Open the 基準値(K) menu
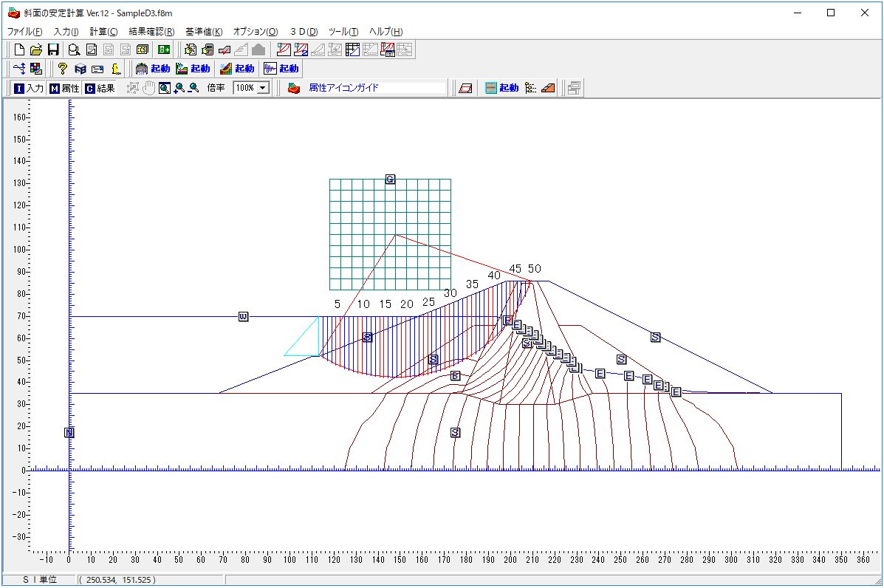This screenshot has width=884, height=588. 203,32
